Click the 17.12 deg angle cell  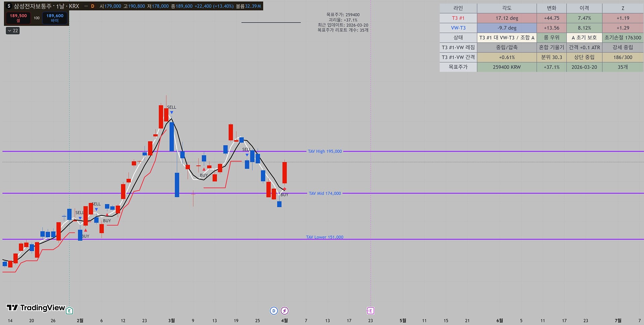click(507, 18)
